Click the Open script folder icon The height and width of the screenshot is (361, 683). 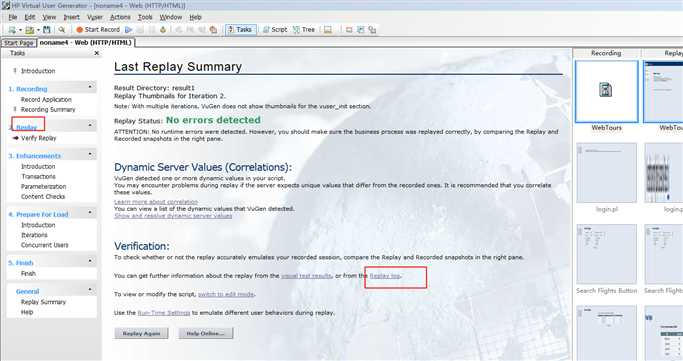pyautogui.click(x=30, y=30)
